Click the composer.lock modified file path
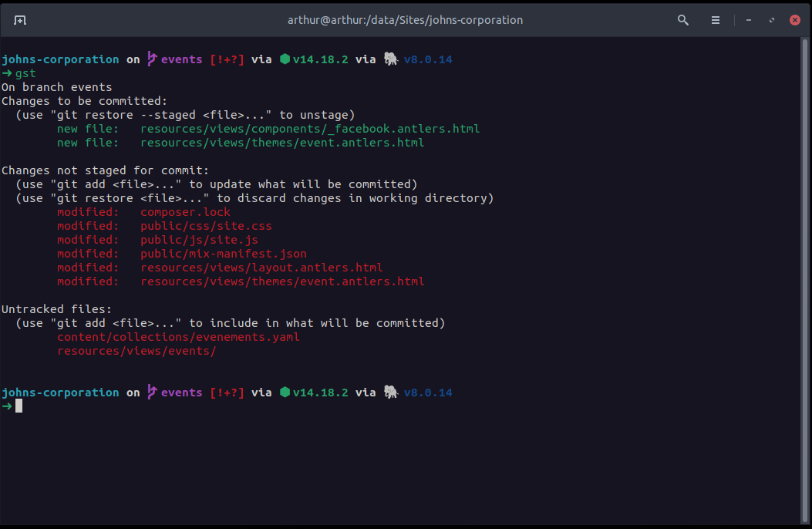The image size is (812, 529). click(x=184, y=211)
